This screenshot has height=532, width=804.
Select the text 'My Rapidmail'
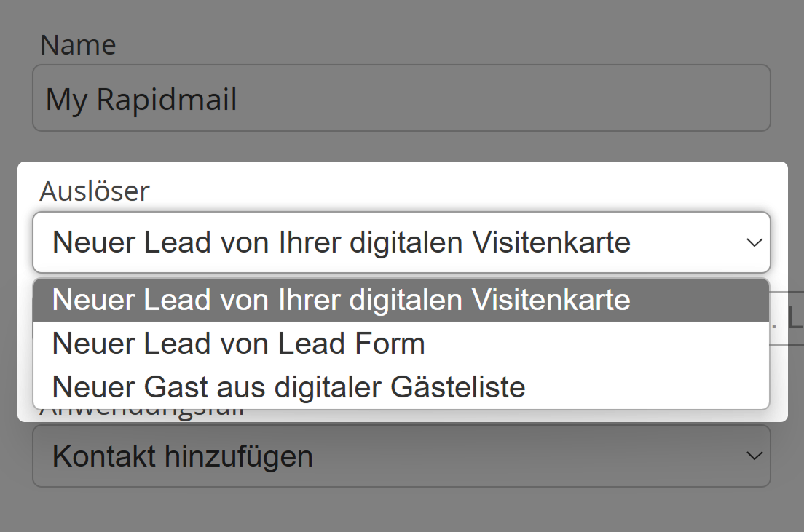coord(141,98)
